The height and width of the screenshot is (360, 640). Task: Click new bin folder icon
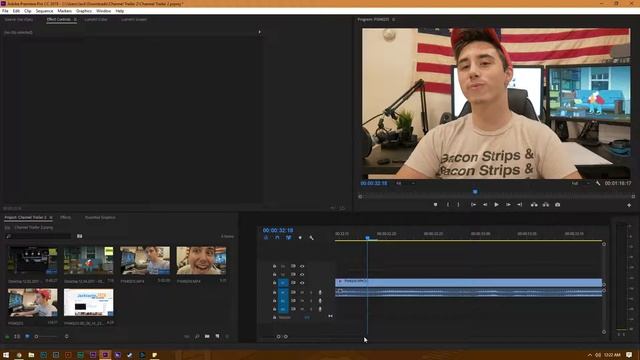[207, 336]
